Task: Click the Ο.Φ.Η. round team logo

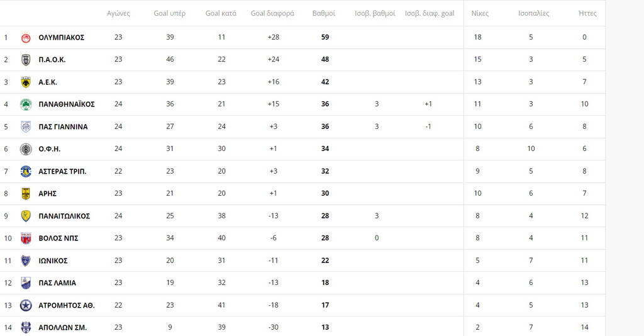Action: tap(26, 149)
